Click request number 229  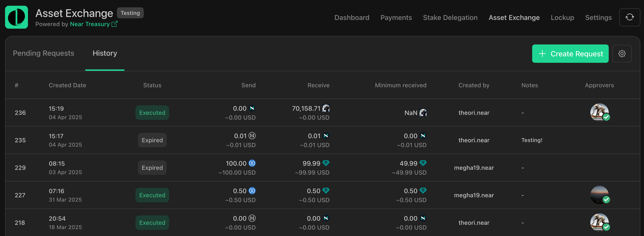tap(20, 168)
